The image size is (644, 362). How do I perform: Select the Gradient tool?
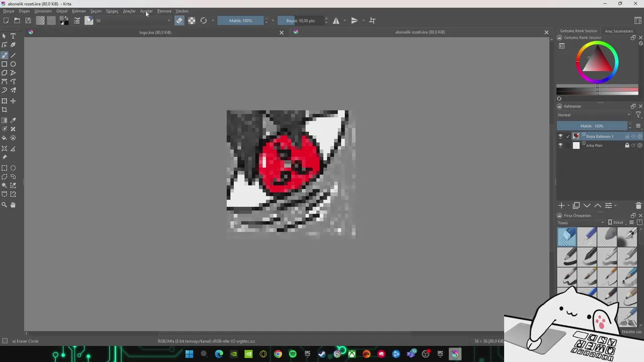point(5,121)
